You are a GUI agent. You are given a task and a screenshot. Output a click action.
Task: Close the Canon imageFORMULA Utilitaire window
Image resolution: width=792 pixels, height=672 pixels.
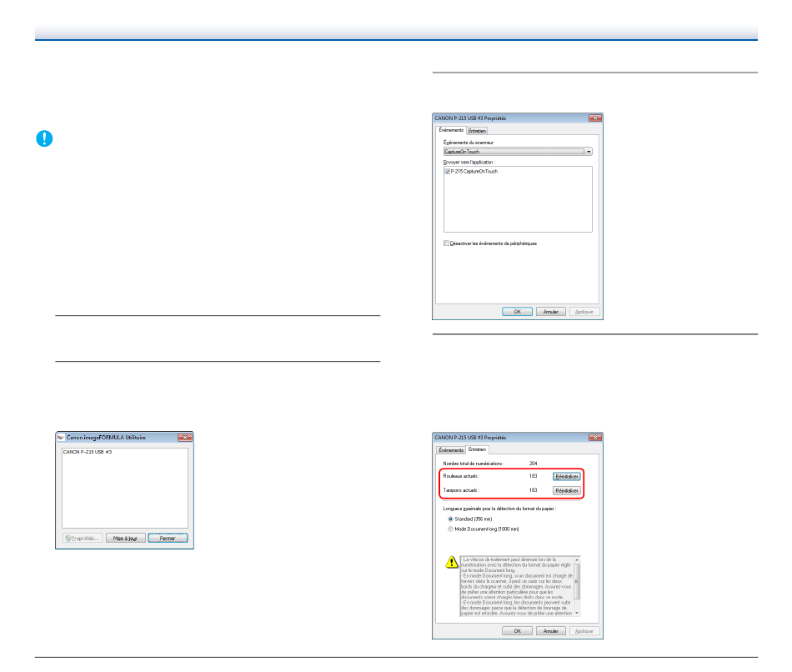click(x=185, y=436)
